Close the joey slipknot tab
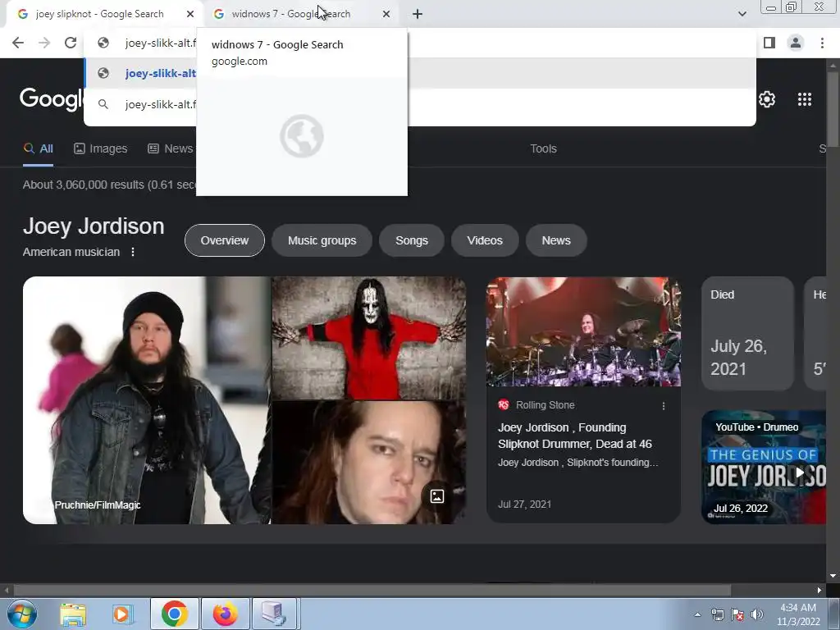 [x=190, y=14]
